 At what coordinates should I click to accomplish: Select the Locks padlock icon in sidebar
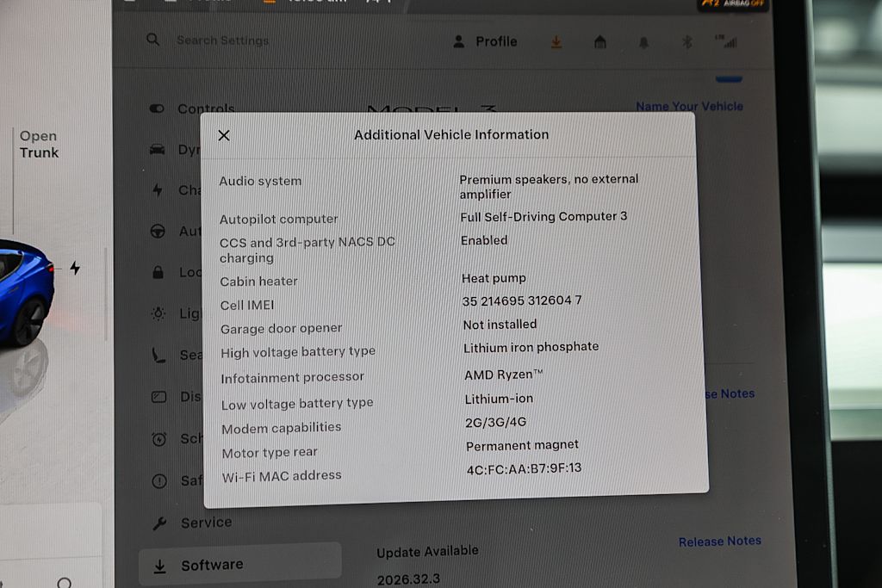pyautogui.click(x=158, y=272)
